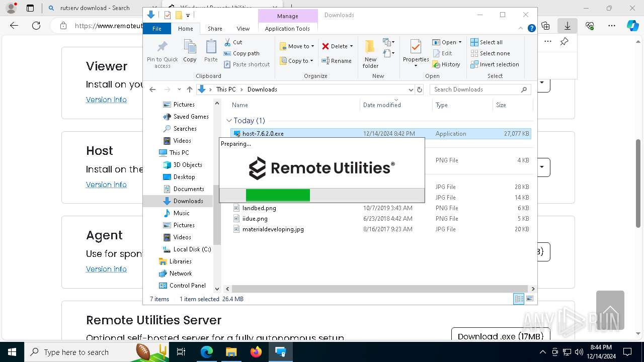Select landbed.png file
644x362 pixels.
[259, 208]
